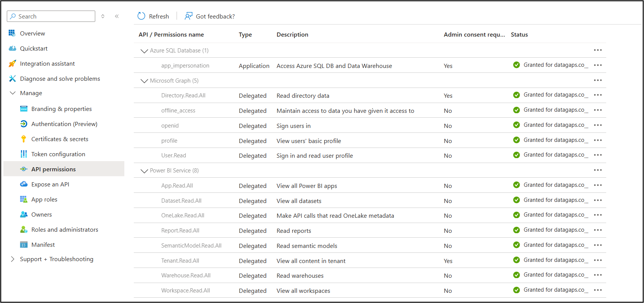
Task: Click green granted check icon for User.Read
Action: (517, 155)
